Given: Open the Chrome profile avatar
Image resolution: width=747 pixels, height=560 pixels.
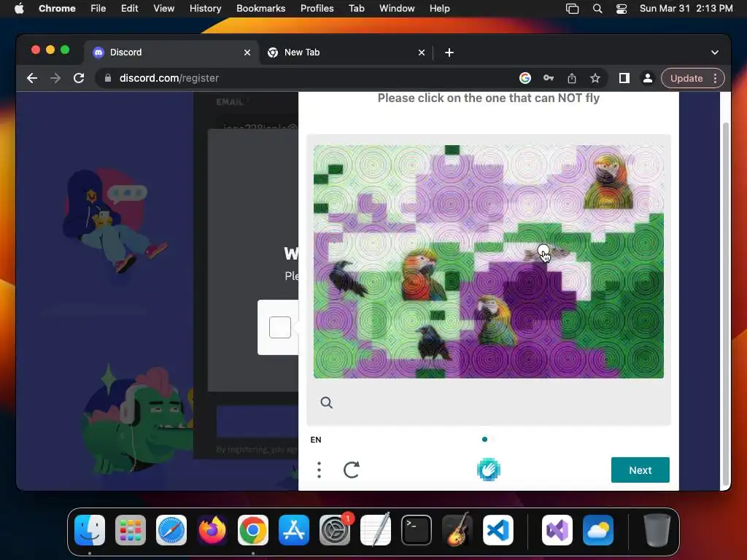Looking at the screenshot, I should tap(648, 78).
